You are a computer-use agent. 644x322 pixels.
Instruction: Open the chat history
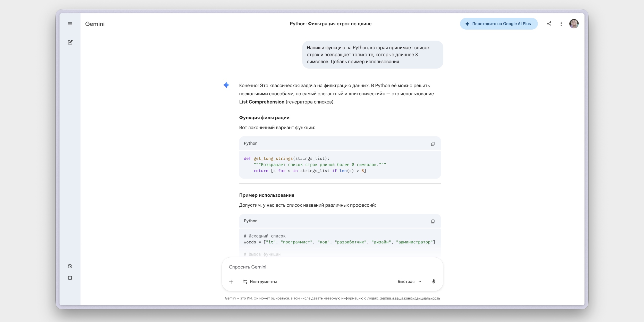coord(70,266)
